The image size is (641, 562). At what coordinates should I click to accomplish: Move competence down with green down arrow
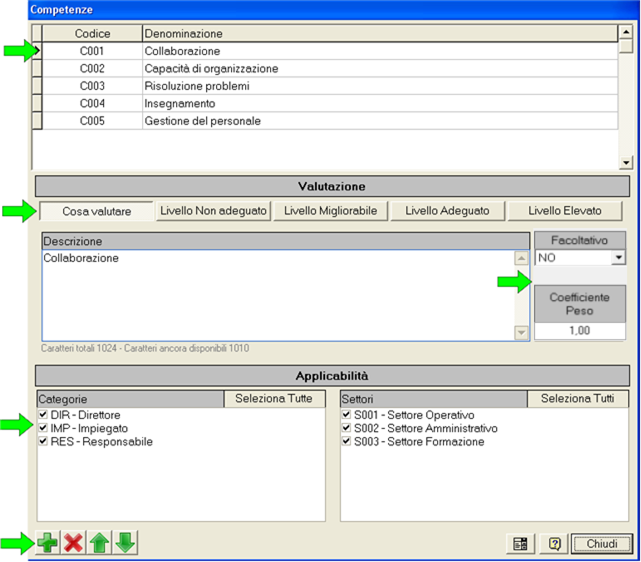(125, 543)
